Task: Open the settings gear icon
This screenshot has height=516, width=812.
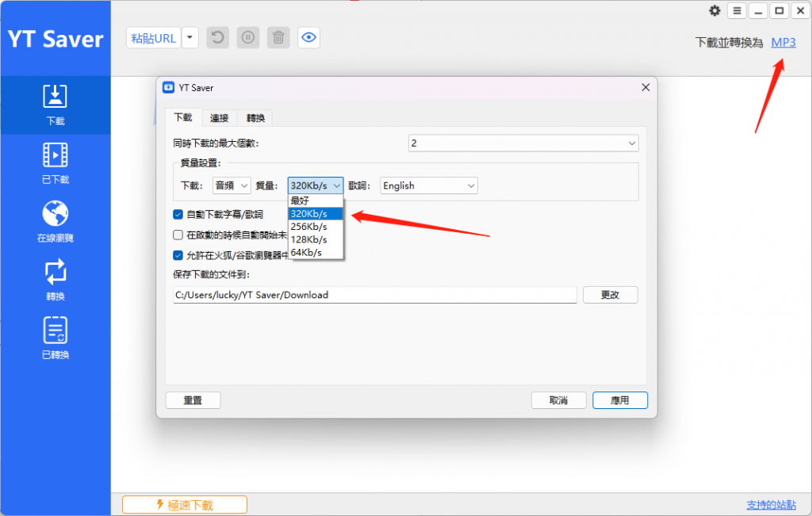Action: click(714, 11)
